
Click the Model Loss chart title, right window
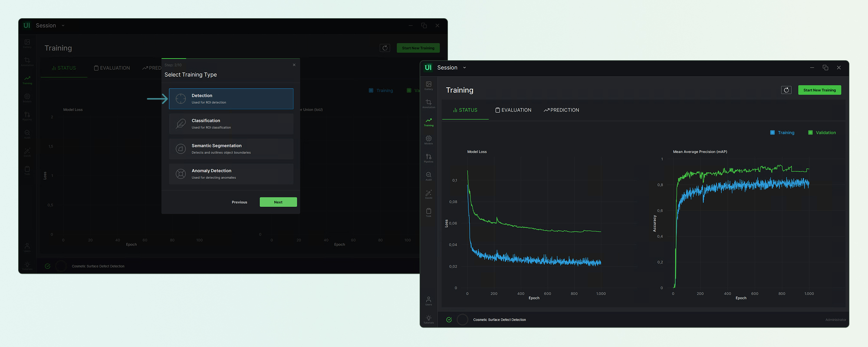477,152
